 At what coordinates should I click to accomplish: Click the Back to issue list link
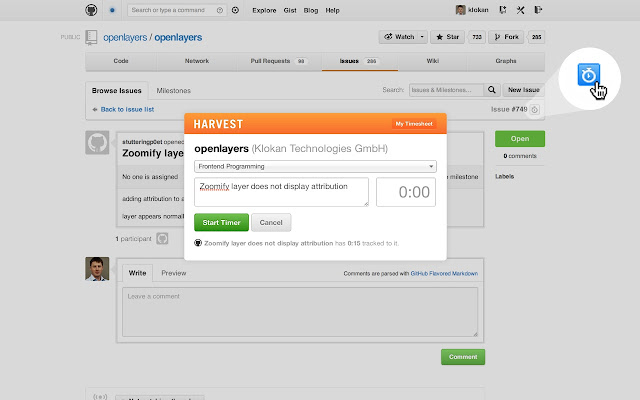(x=127, y=109)
